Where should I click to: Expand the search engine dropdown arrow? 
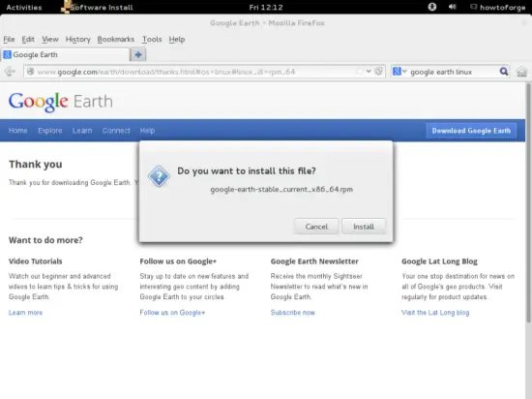coord(404,72)
